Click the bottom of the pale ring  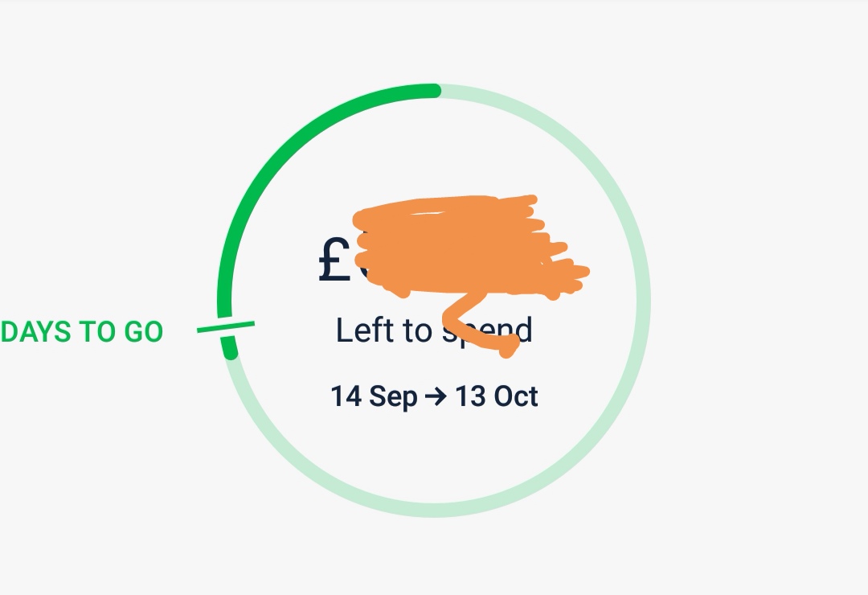tap(435, 511)
